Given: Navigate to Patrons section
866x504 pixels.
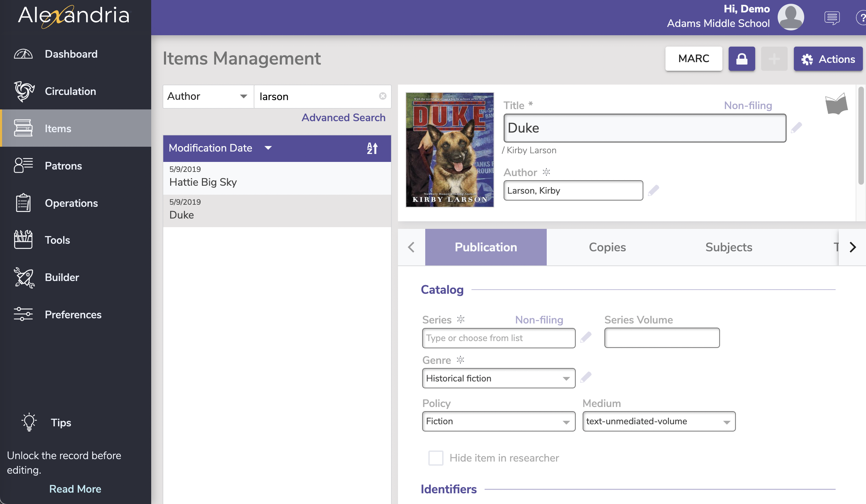Looking at the screenshot, I should coord(63,165).
